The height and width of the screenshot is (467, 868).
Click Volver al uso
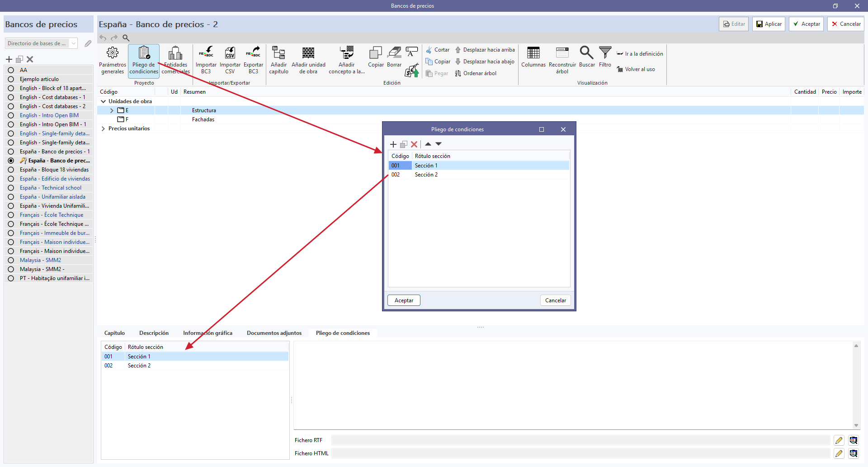click(636, 69)
